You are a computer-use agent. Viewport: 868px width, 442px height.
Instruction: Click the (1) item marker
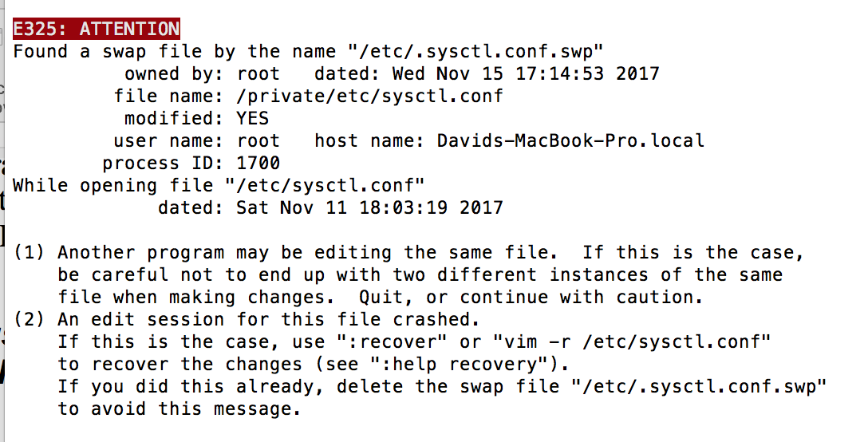30,253
